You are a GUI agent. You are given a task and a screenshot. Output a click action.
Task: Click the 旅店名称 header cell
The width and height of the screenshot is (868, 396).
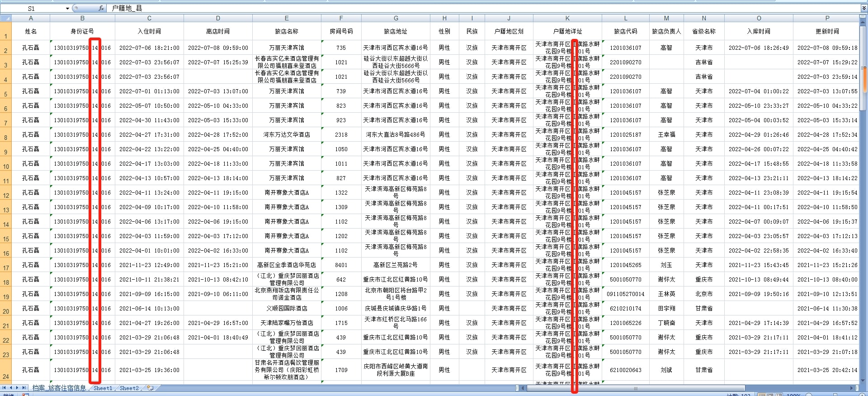click(x=287, y=31)
